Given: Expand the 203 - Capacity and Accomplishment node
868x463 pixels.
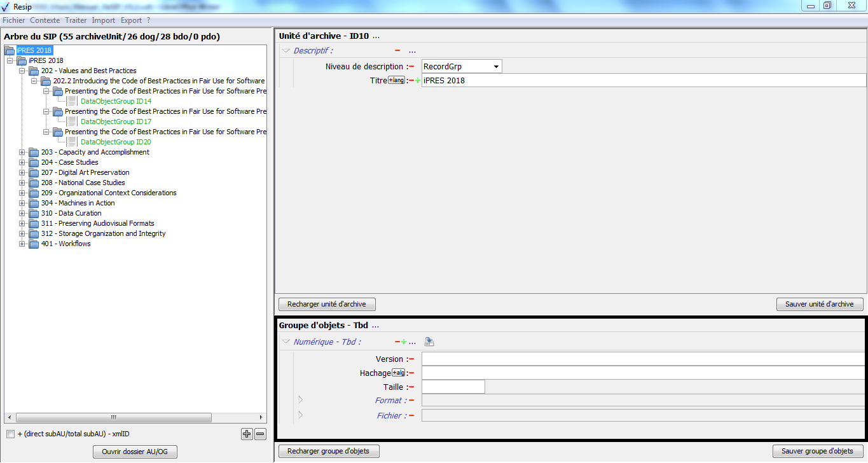Looking at the screenshot, I should [22, 153].
